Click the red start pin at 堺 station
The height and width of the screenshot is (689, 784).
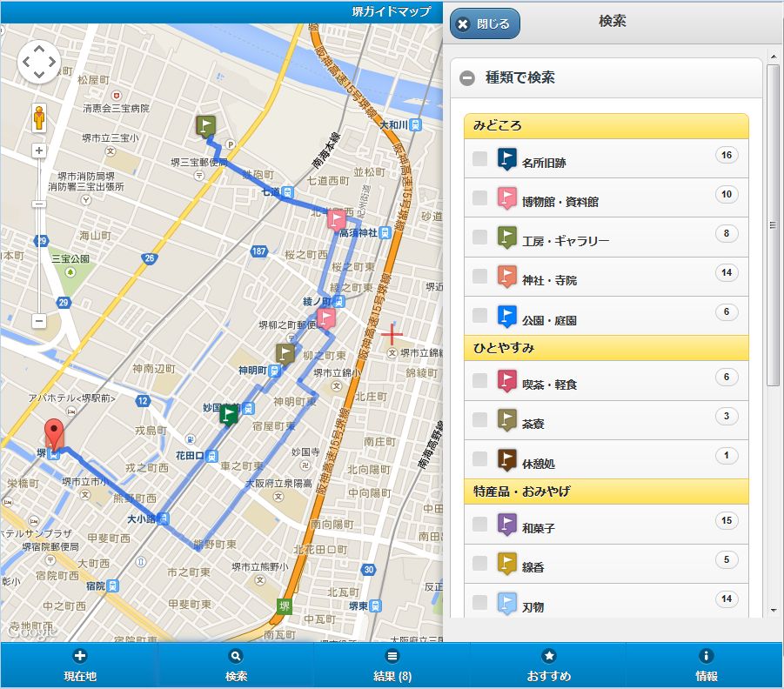pos(54,434)
